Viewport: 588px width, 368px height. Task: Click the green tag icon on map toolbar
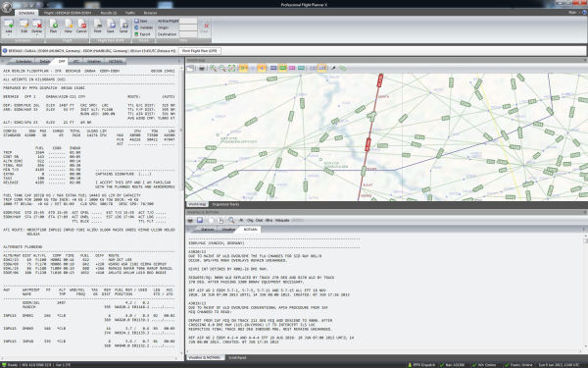click(342, 68)
